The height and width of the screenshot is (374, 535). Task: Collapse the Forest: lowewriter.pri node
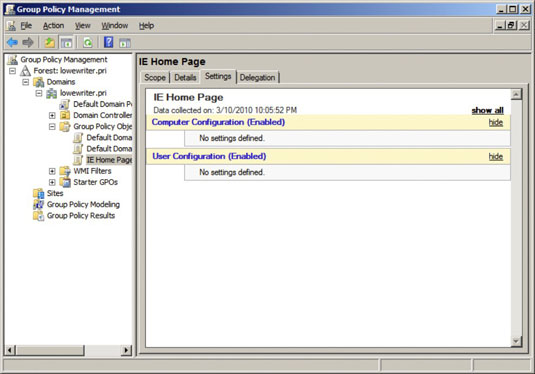13,71
